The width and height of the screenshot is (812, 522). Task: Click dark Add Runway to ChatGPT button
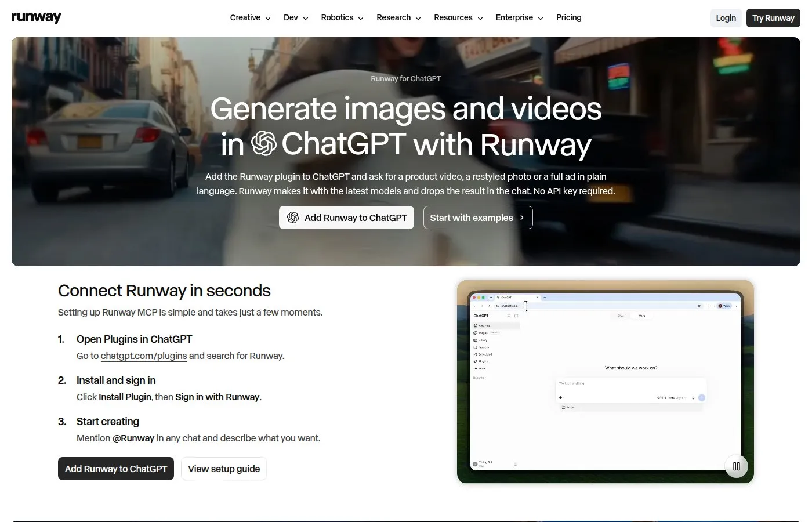[x=116, y=469]
